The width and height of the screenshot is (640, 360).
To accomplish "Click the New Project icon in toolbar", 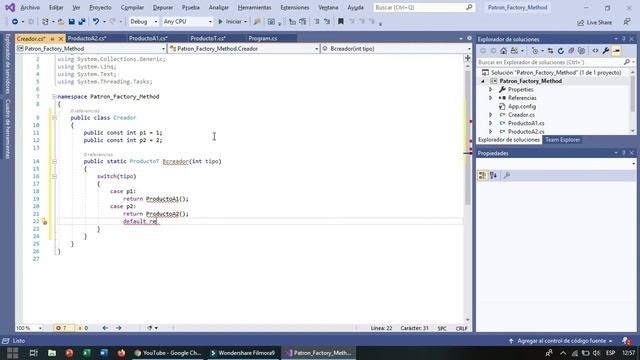I will click(45, 22).
